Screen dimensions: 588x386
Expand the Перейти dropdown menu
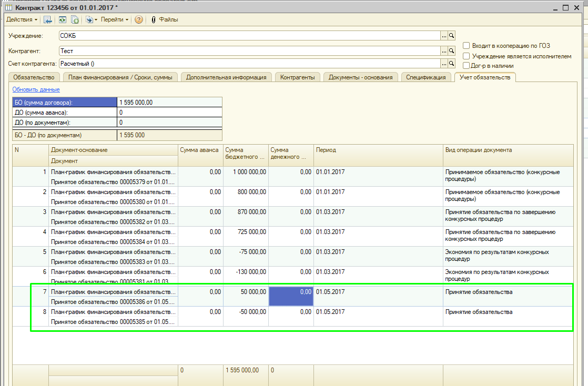point(115,19)
